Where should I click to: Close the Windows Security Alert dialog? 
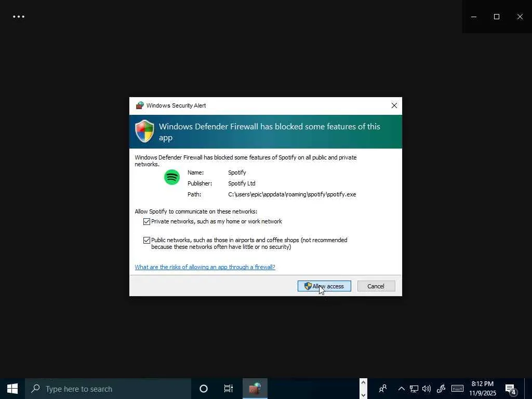click(x=394, y=105)
